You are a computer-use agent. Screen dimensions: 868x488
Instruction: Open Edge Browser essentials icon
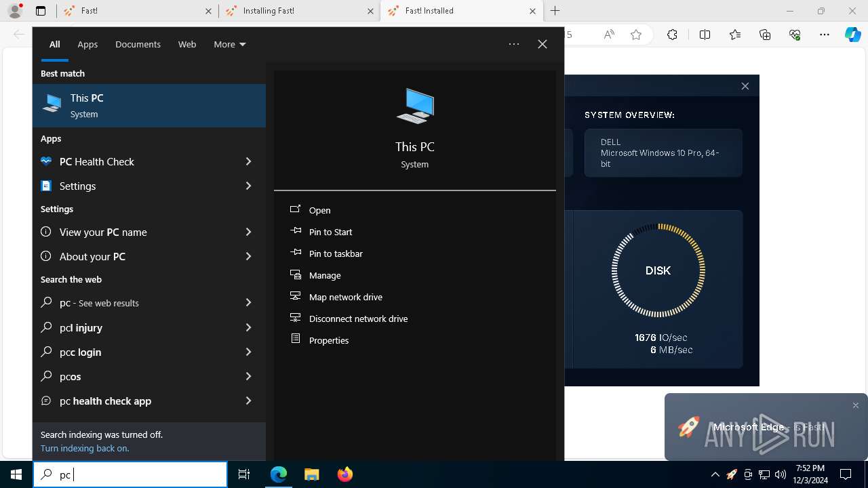pos(795,35)
